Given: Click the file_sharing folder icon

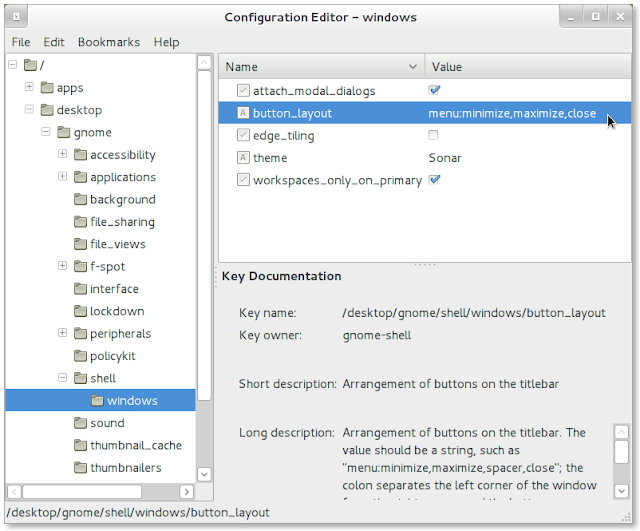Looking at the screenshot, I should pos(80,222).
